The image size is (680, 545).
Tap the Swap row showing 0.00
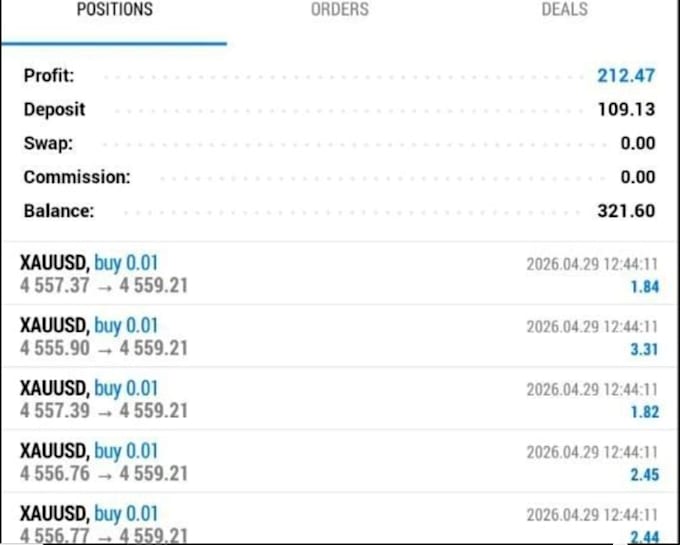click(340, 143)
